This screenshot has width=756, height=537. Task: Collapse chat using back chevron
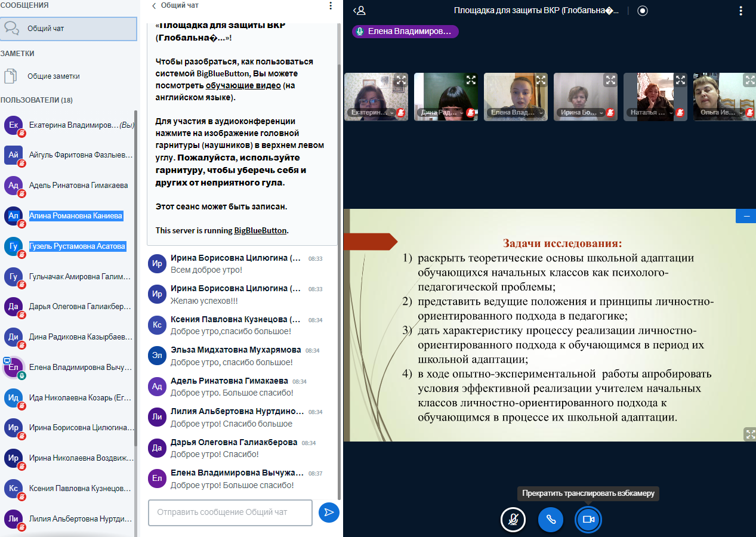tap(154, 5)
